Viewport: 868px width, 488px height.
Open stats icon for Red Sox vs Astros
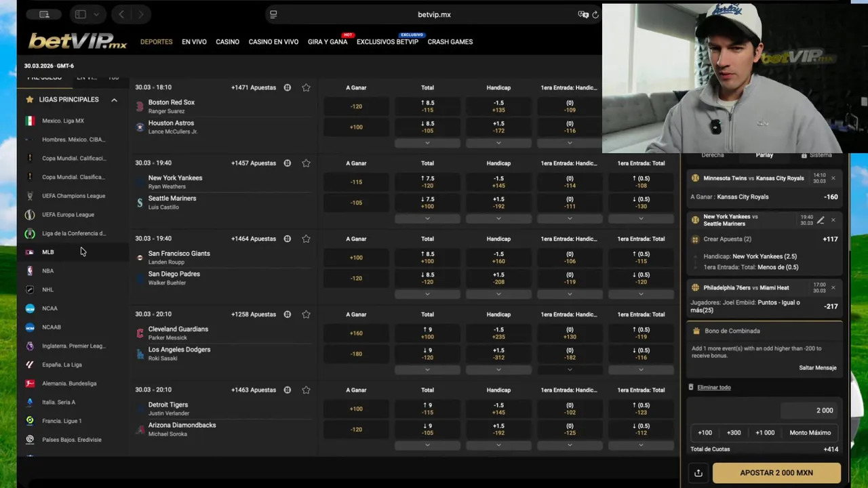(x=288, y=87)
